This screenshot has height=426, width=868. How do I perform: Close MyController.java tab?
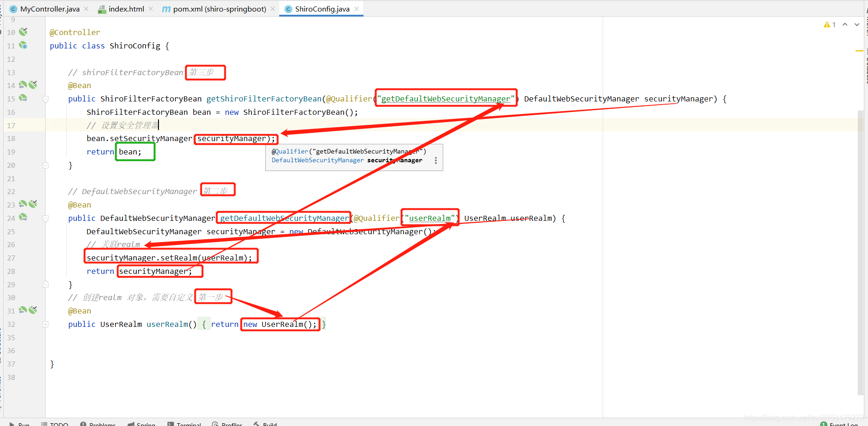[86, 9]
